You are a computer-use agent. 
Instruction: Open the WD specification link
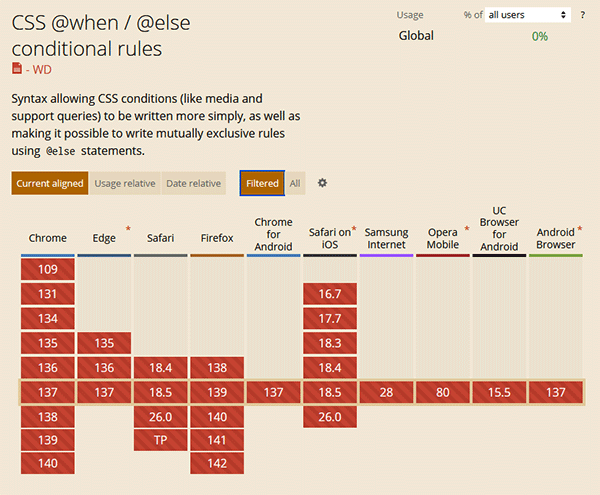pos(40,68)
